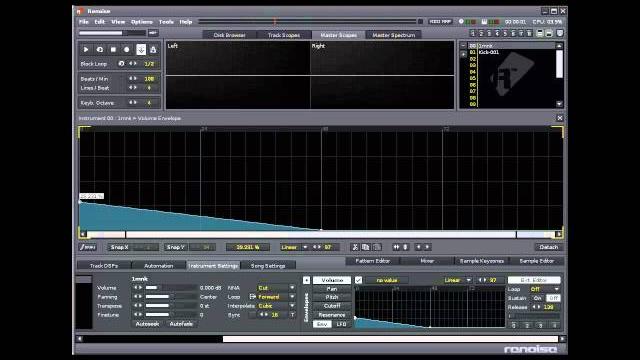Screen dimensions: 640x360
Task: Open the Mixer view
Action: (427, 260)
